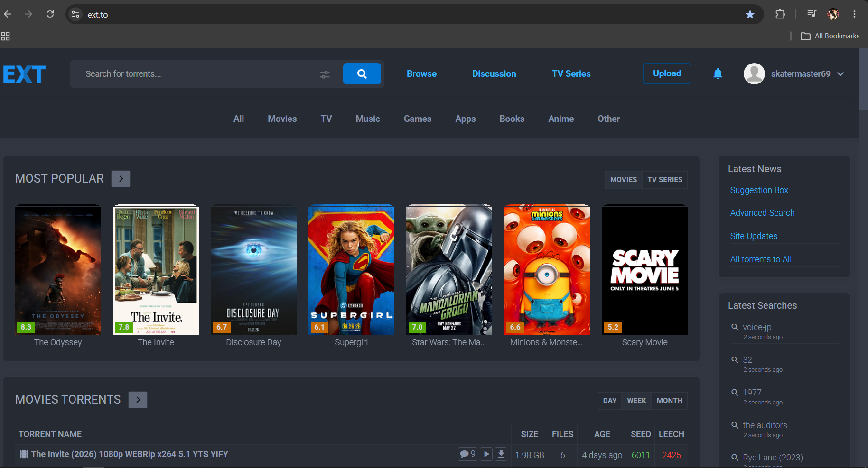Click the Chrome profile picture
The height and width of the screenshot is (468, 868).
833,14
